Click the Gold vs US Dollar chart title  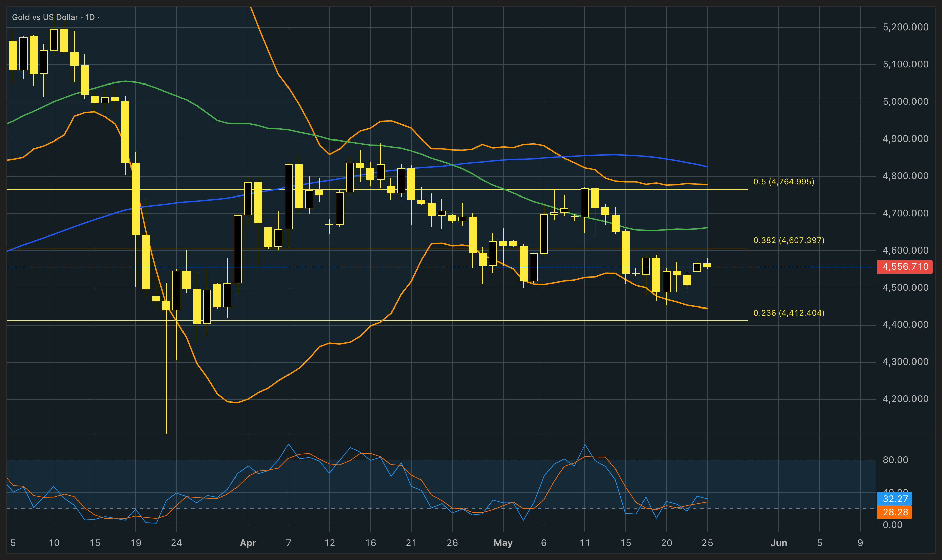pos(45,17)
